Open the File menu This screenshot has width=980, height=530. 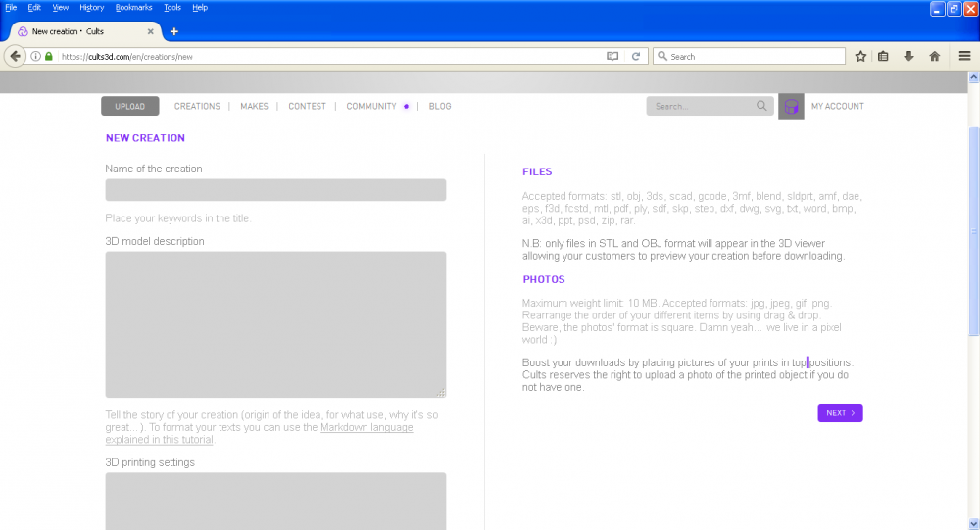tap(11, 8)
